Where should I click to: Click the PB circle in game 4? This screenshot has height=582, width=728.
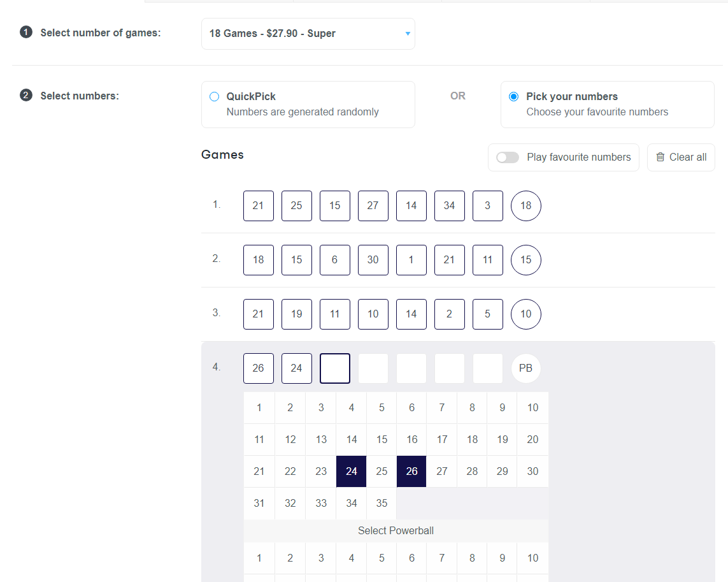point(525,368)
